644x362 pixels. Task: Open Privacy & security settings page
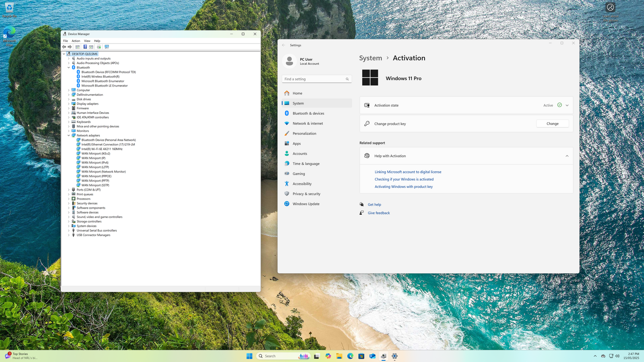[317, 194]
